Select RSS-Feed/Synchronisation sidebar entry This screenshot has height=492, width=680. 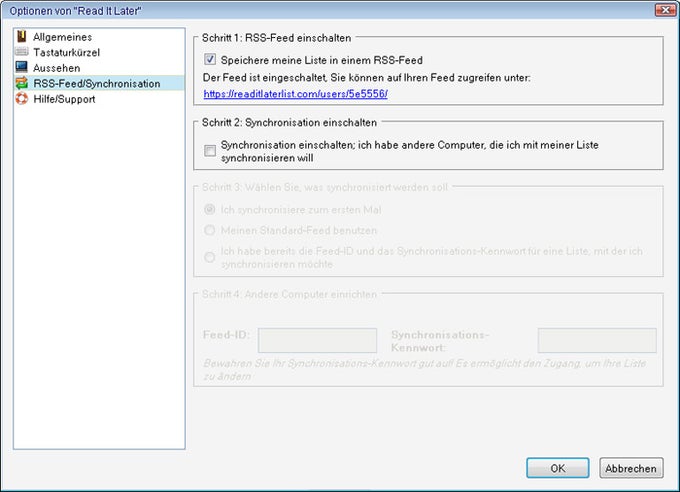[x=99, y=83]
